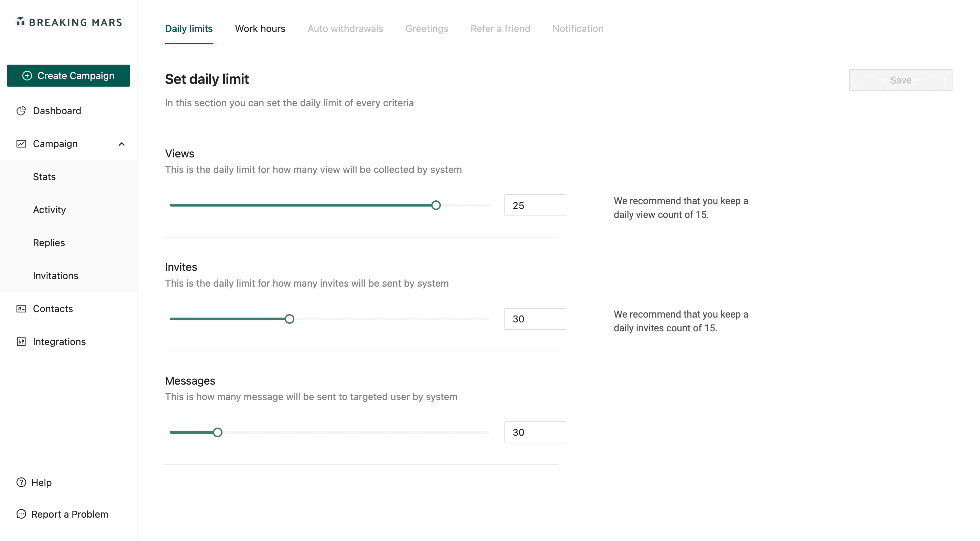Click the Save button
This screenshot has width=980, height=541.
click(x=901, y=80)
